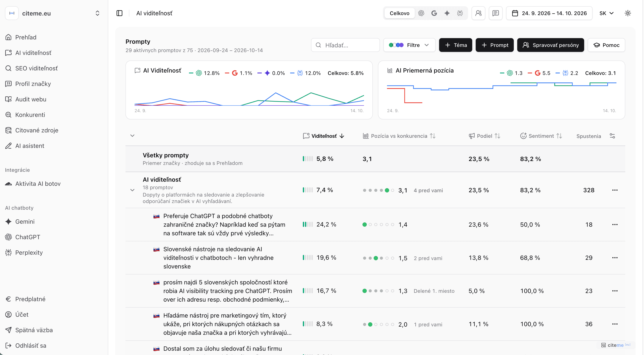The width and height of the screenshot is (644, 355).
Task: Click the Predplatné euro icon
Action: click(8, 299)
